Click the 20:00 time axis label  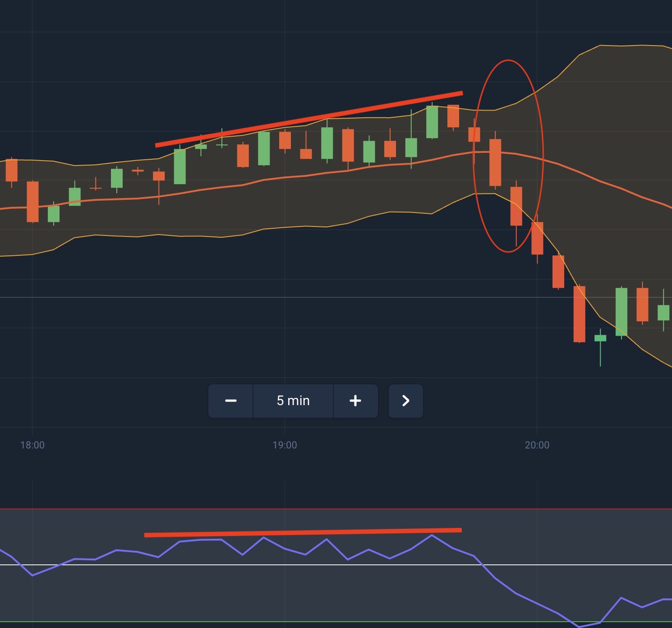point(537,445)
